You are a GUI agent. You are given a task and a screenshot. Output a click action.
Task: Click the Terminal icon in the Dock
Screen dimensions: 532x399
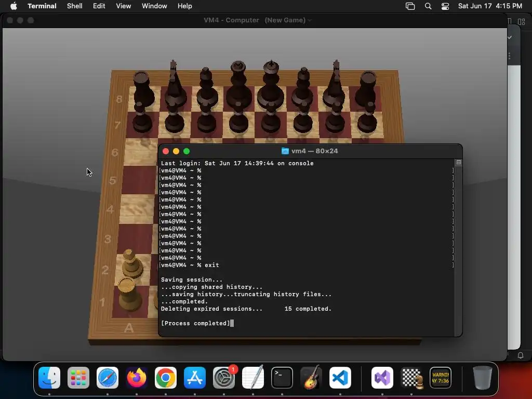(x=282, y=377)
